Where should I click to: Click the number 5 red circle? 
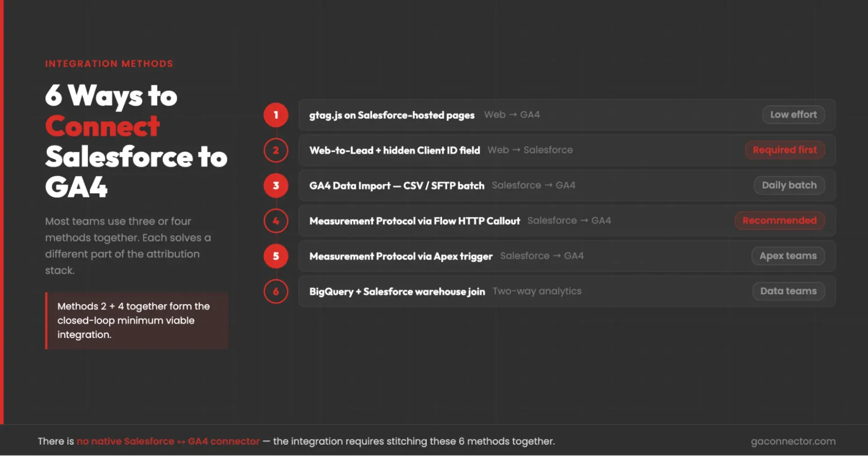(x=276, y=256)
